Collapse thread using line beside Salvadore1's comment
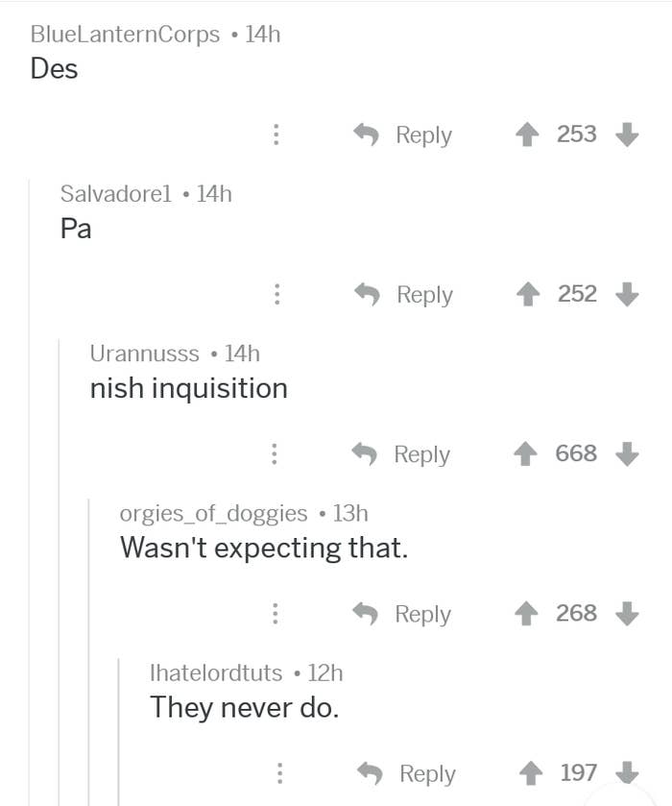The image size is (672, 806). [30, 493]
